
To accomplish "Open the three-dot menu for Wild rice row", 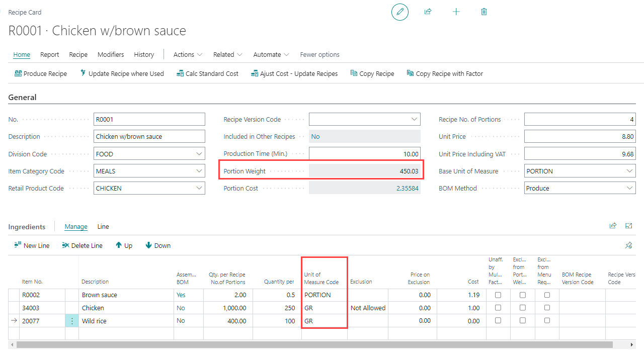I will pyautogui.click(x=72, y=321).
